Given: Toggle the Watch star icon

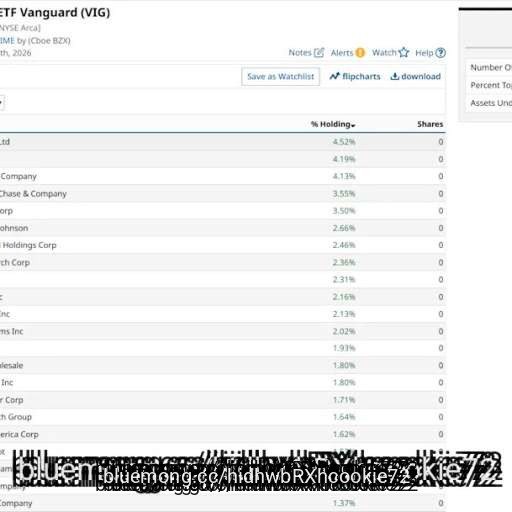Looking at the screenshot, I should click(x=404, y=52).
